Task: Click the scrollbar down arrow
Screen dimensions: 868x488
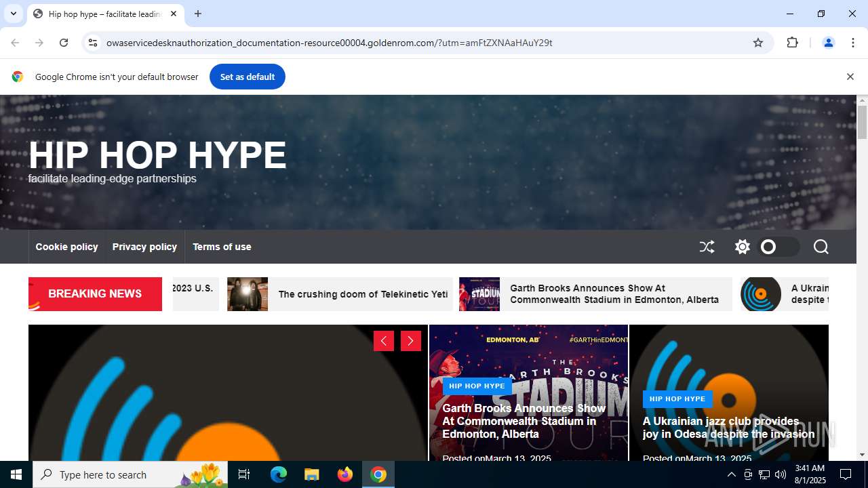Action: coord(862,455)
